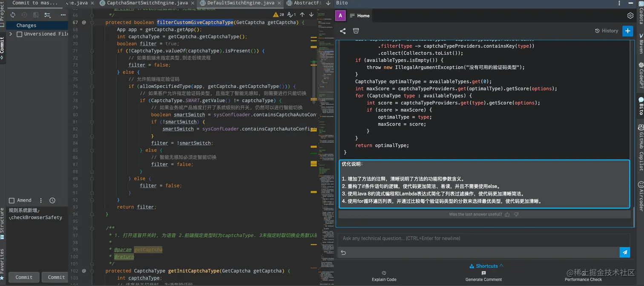The image size is (644, 286).
Task: Close the DefaultSwitchEngine.java tab
Action: click(x=279, y=3)
